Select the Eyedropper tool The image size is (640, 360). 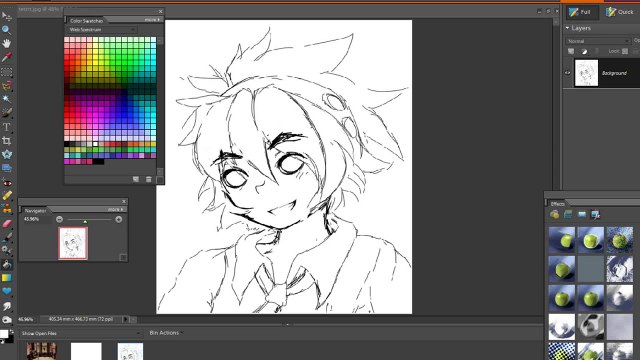(6, 57)
